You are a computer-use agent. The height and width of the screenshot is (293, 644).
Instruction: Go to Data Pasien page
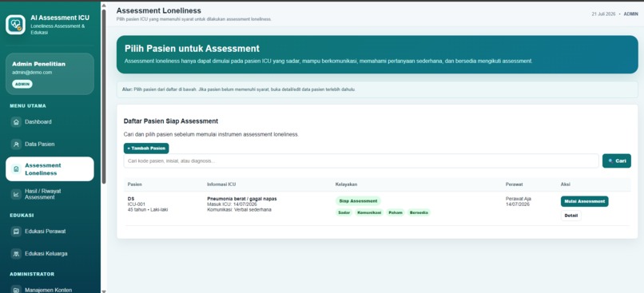coord(50,144)
